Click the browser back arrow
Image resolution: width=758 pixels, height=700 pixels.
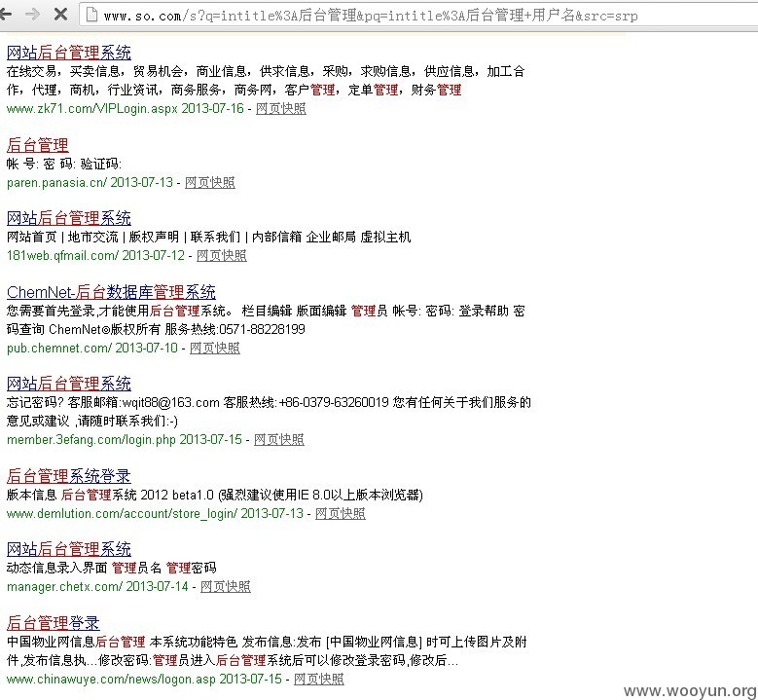click(5, 15)
